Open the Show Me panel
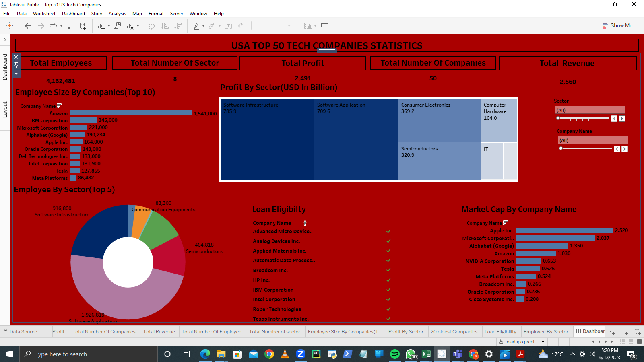644x362 pixels. pyautogui.click(x=617, y=25)
